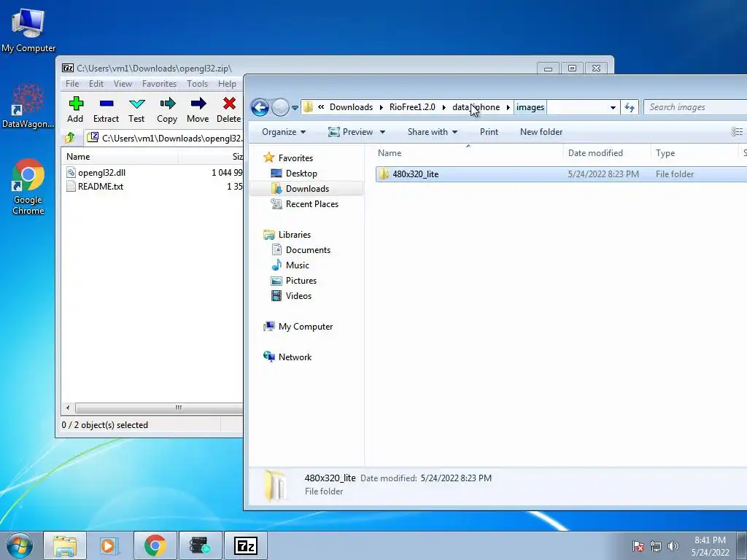The image size is (747, 560).
Task: Open the Edit menu in 7-Zip
Action: [96, 84]
